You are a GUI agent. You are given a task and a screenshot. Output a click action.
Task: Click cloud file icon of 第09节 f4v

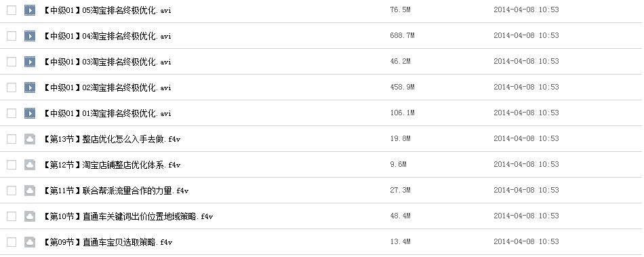click(x=30, y=242)
